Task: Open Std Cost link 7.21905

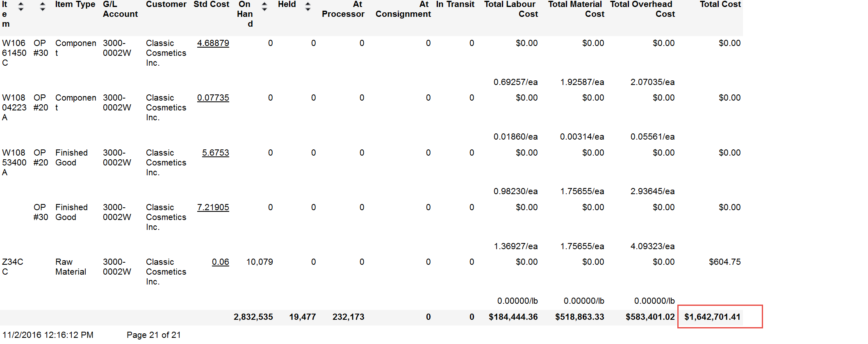Action: [x=213, y=207]
